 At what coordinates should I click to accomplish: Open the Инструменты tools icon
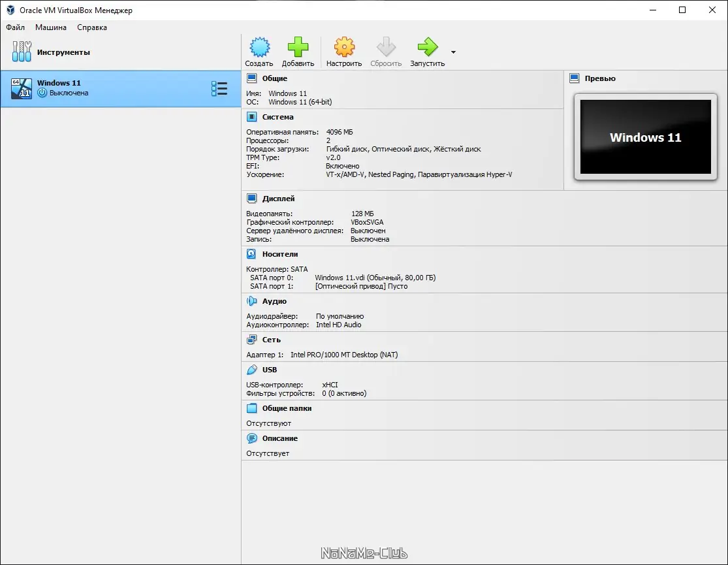click(x=22, y=52)
